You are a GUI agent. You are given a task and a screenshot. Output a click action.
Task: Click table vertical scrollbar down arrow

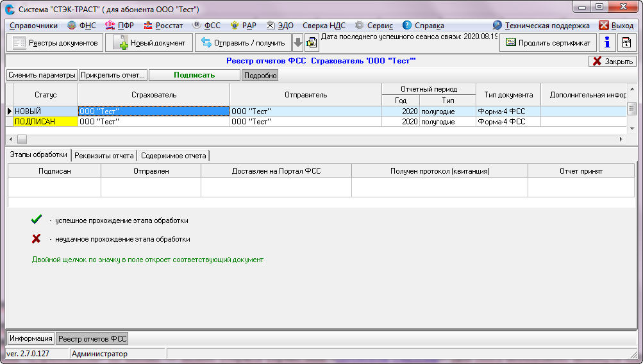pyautogui.click(x=632, y=129)
